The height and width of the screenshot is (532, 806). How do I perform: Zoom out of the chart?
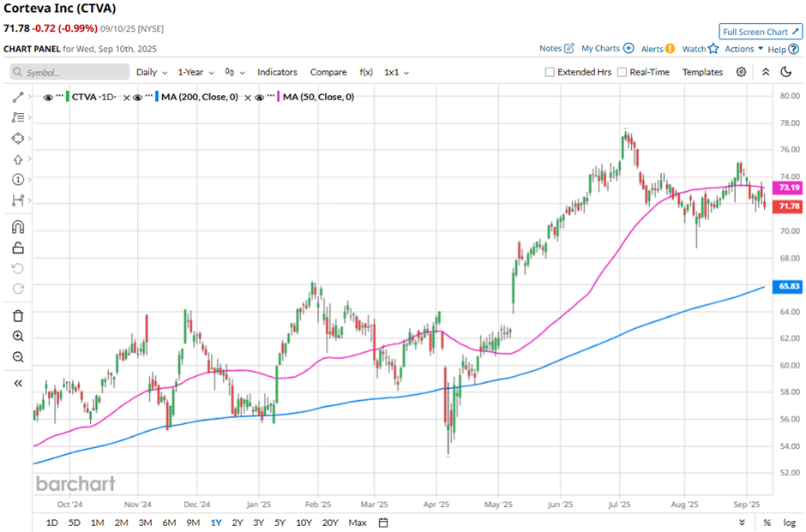click(x=17, y=357)
